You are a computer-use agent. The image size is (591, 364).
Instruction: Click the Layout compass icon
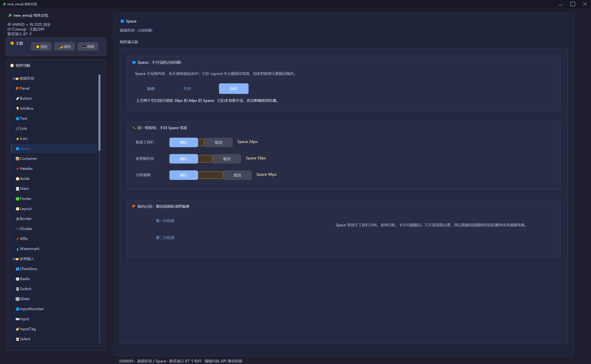(x=17, y=209)
